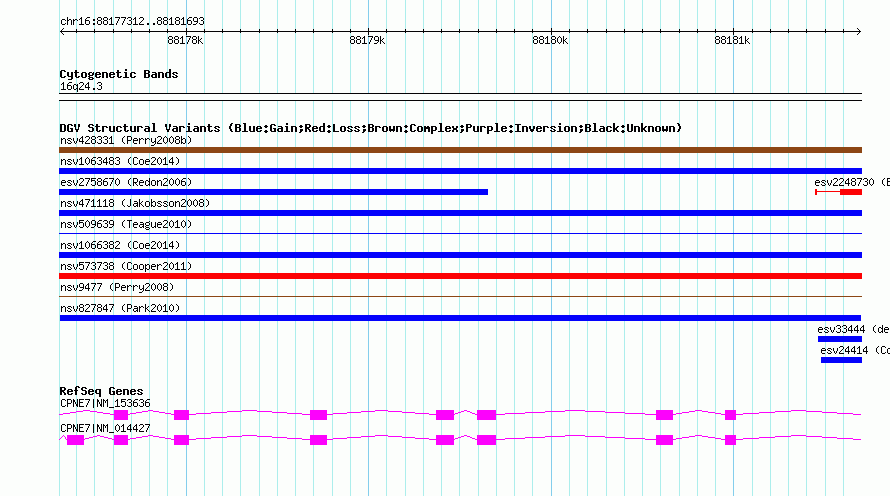
Task: Open the CPNE7|NM_014427 transcript label
Action: [x=105, y=428]
